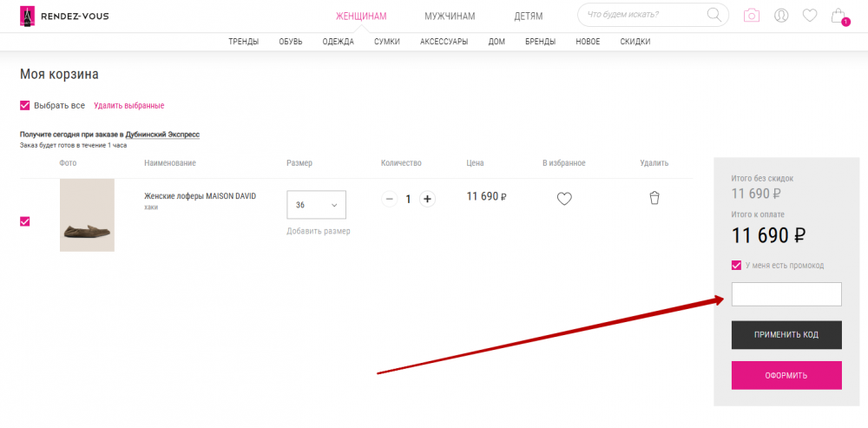Open the loafers product thumbnail

point(87,215)
